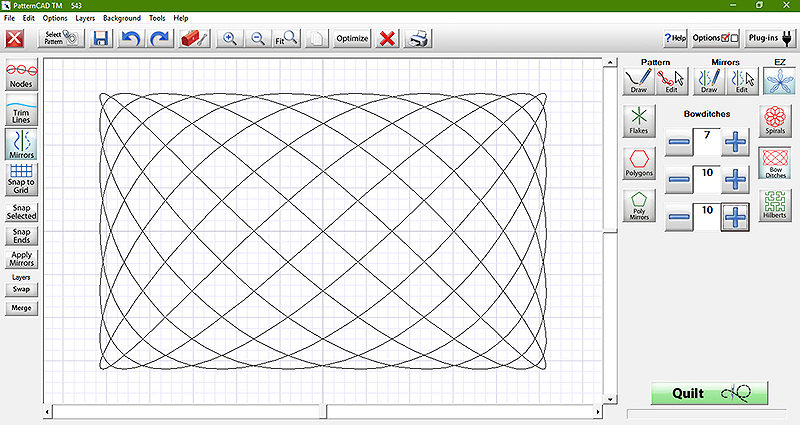Viewport: 800px width, 425px height.
Task: Toggle the Options checkbox button
Action: coord(716,39)
